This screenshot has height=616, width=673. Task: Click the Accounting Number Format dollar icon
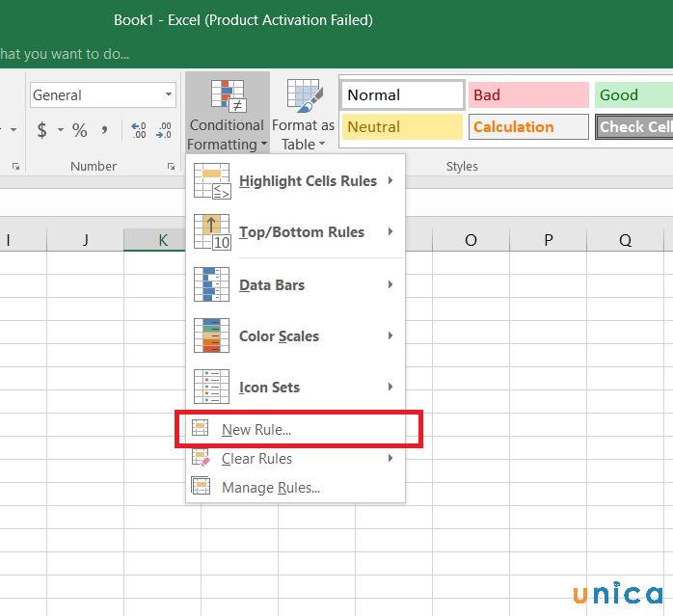pyautogui.click(x=41, y=130)
